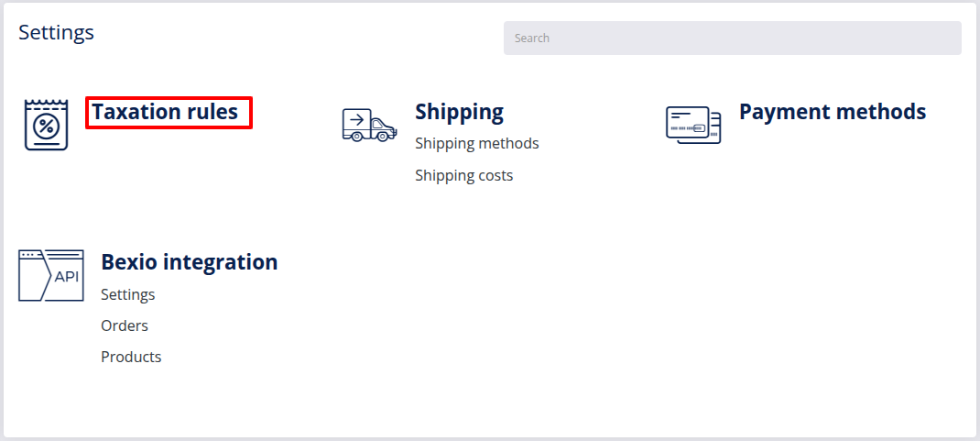The width and height of the screenshot is (980, 441).
Task: Open the Taxation rules section
Action: coord(165,112)
